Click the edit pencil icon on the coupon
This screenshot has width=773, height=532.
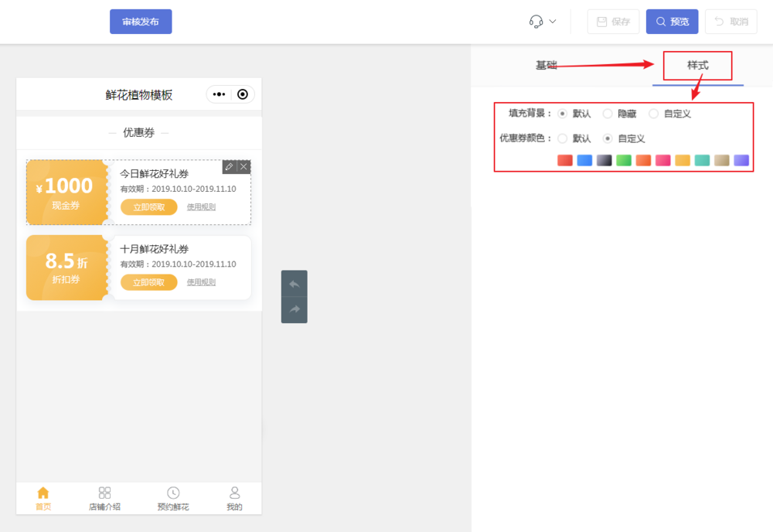click(229, 167)
